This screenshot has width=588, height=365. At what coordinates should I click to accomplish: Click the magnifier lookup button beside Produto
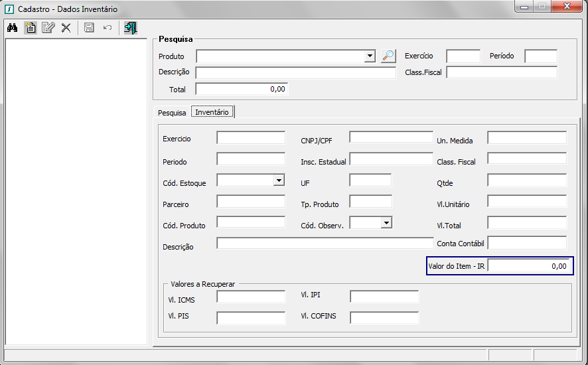388,56
